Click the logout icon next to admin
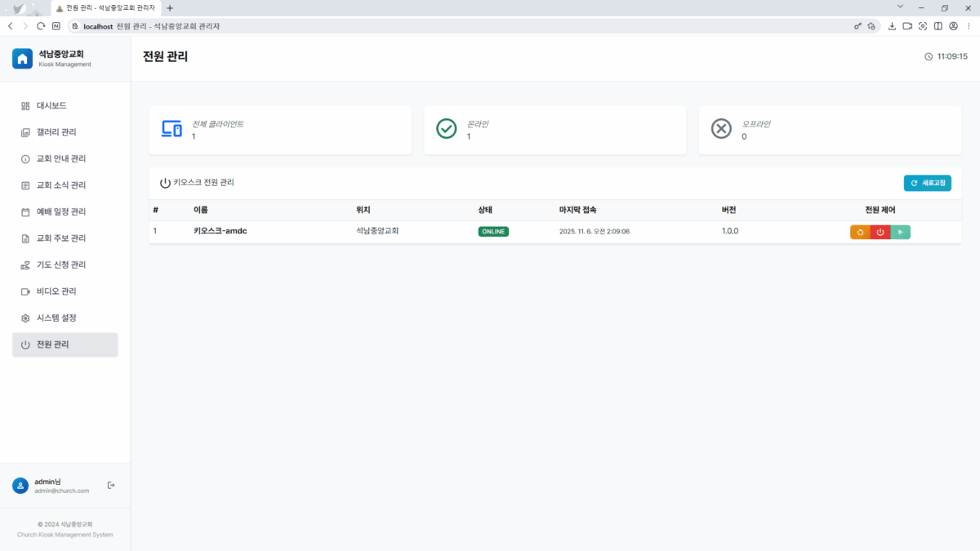This screenshot has width=980, height=551. [x=111, y=486]
